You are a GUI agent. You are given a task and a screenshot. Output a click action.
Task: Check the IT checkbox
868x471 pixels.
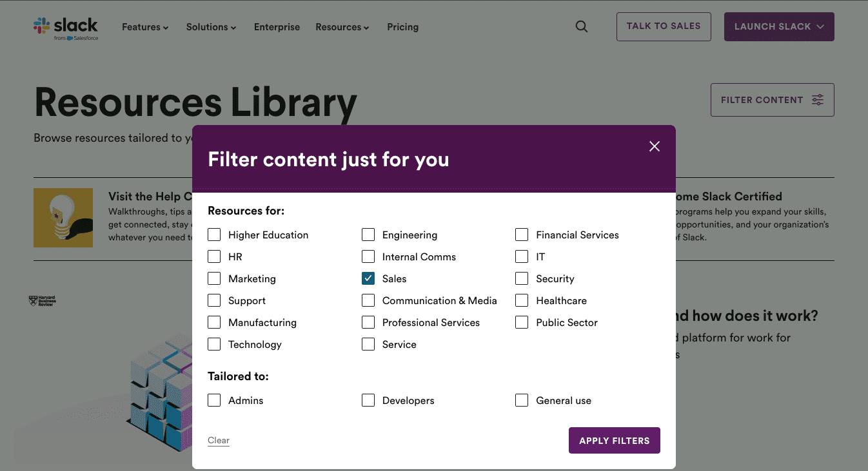pos(522,256)
